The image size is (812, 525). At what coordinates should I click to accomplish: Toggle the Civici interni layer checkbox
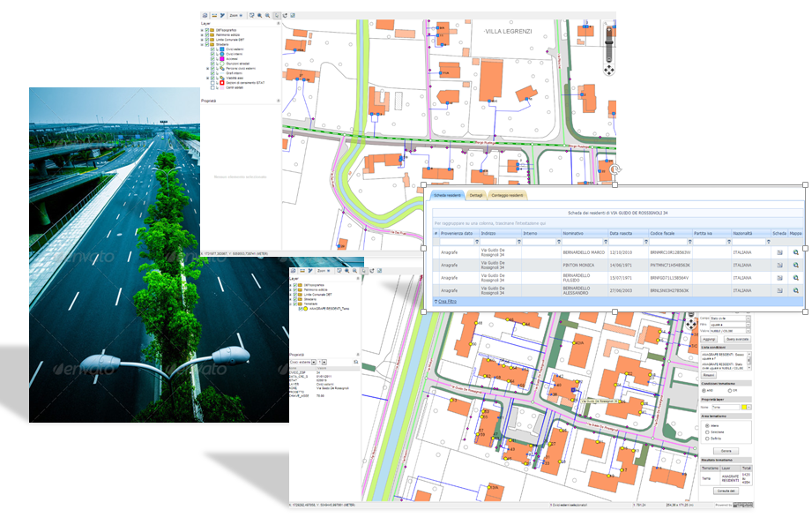point(212,54)
